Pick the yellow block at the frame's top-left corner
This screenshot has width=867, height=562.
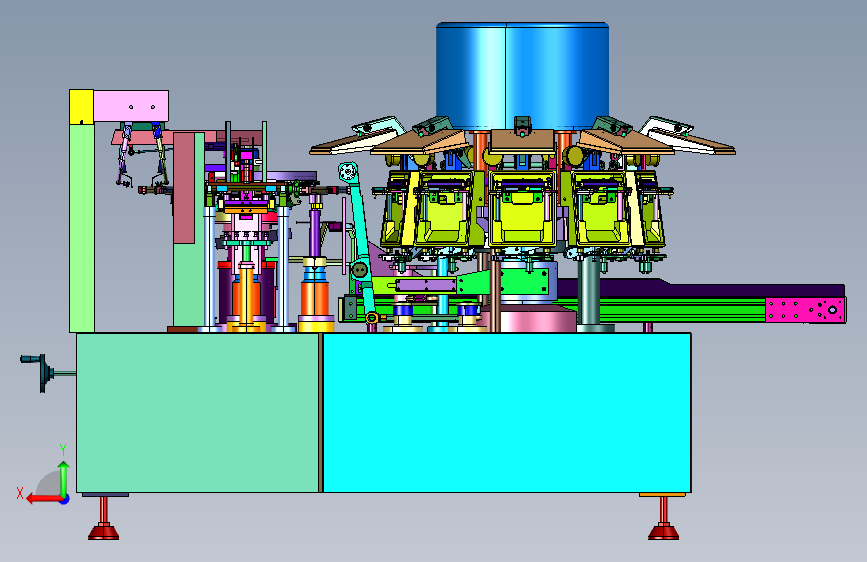pyautogui.click(x=81, y=107)
